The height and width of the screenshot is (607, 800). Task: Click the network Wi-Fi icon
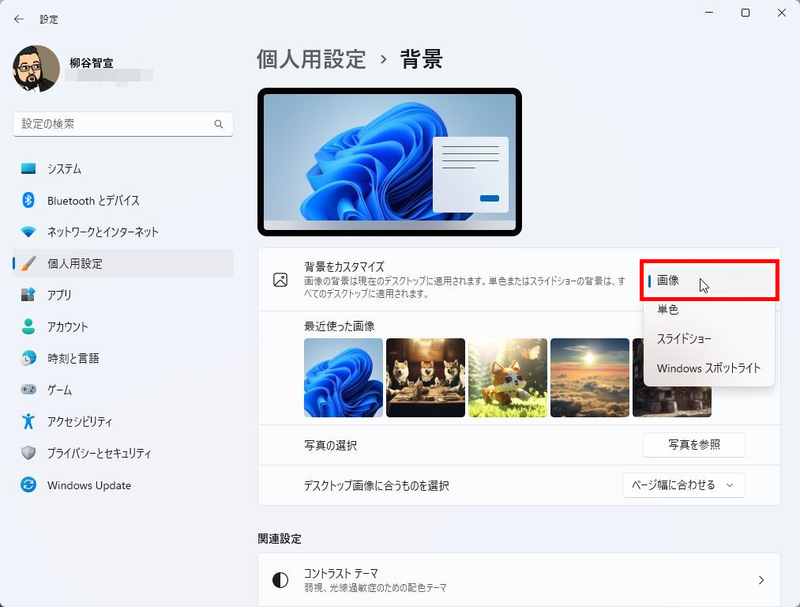point(28,232)
